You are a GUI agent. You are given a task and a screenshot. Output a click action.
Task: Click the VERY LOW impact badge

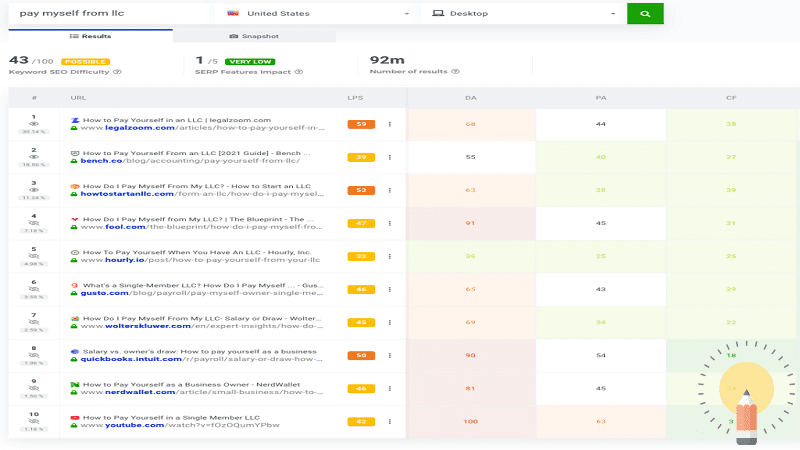click(250, 62)
